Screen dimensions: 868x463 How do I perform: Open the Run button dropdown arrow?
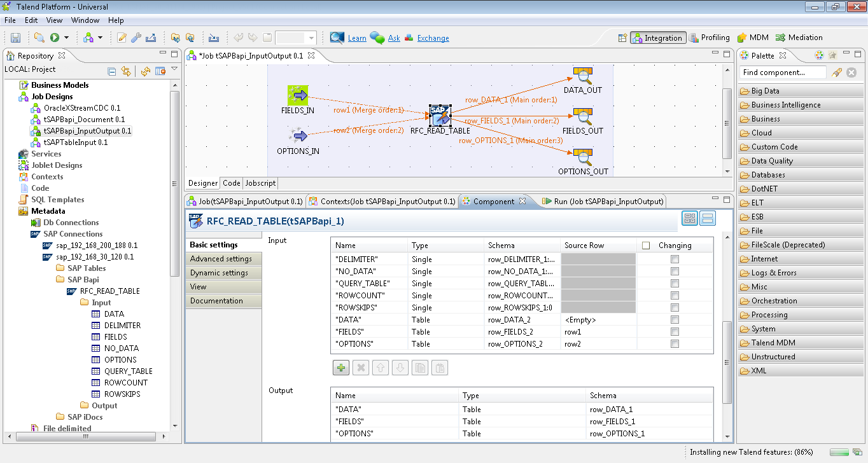pyautogui.click(x=66, y=38)
